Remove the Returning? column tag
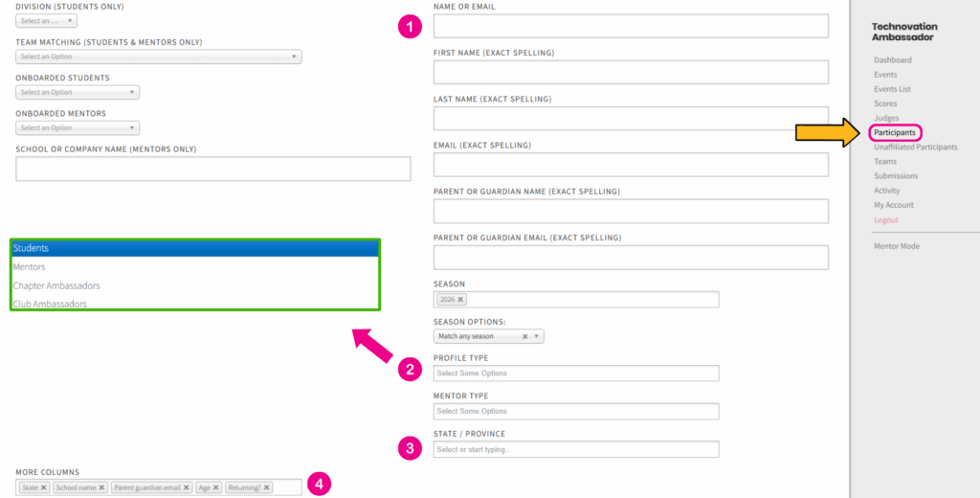The height and width of the screenshot is (498, 980). point(267,487)
